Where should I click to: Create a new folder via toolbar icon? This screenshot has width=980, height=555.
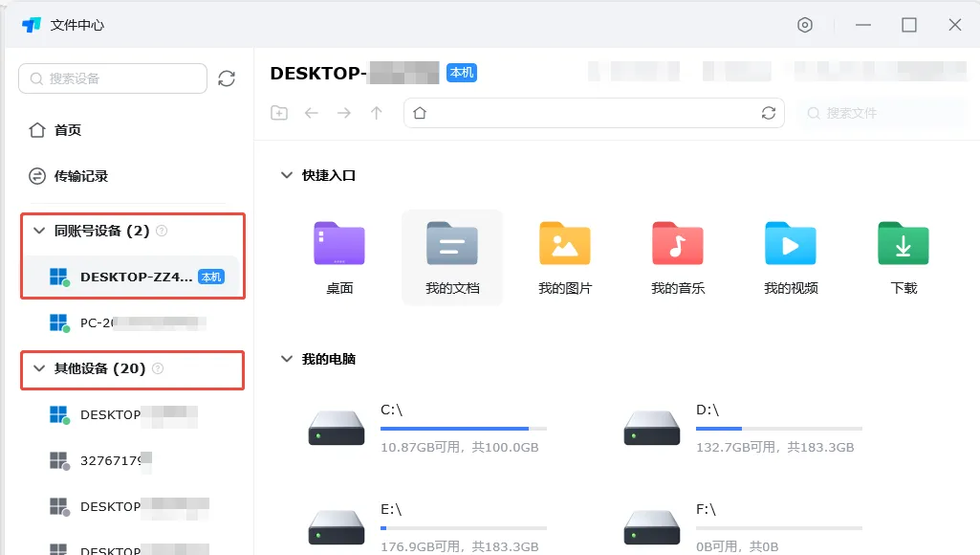click(279, 113)
